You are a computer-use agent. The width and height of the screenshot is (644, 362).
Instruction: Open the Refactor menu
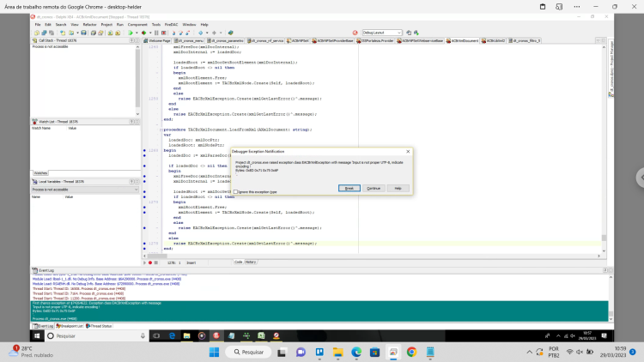coord(89,25)
